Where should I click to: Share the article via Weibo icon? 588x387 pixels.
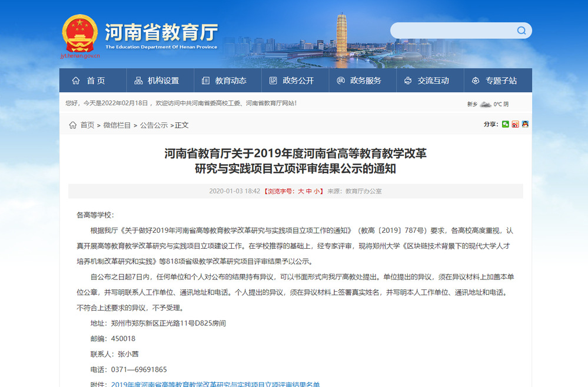click(515, 124)
